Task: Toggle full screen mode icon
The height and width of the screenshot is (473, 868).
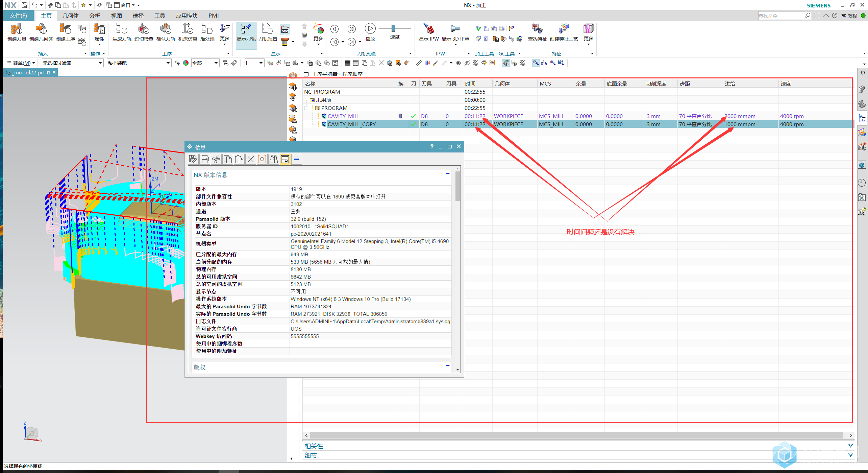Action: click(x=817, y=16)
